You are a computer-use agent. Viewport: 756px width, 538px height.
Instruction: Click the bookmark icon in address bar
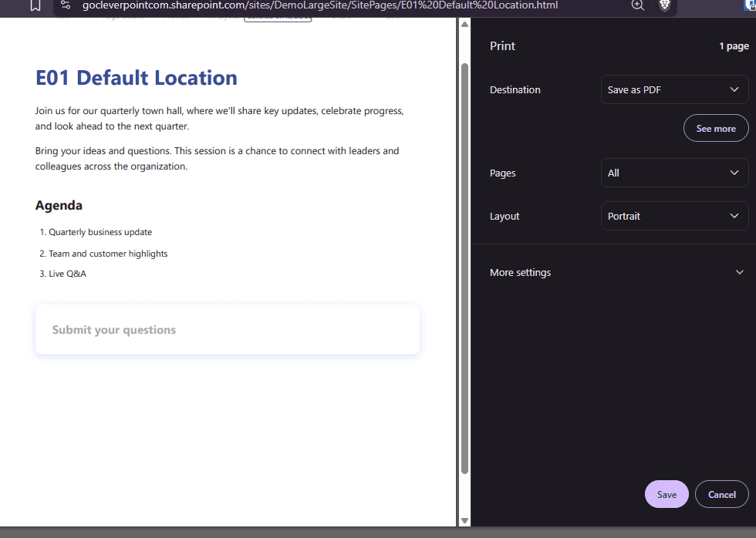pos(35,5)
